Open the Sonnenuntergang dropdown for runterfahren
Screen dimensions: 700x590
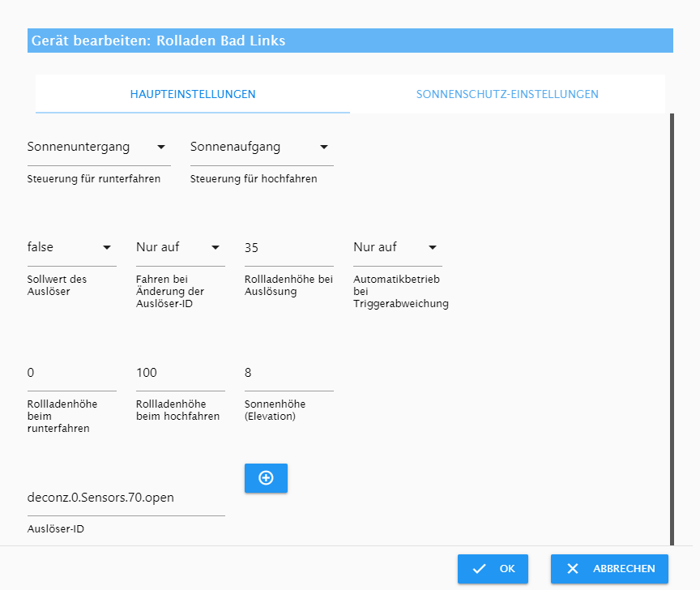pos(99,147)
